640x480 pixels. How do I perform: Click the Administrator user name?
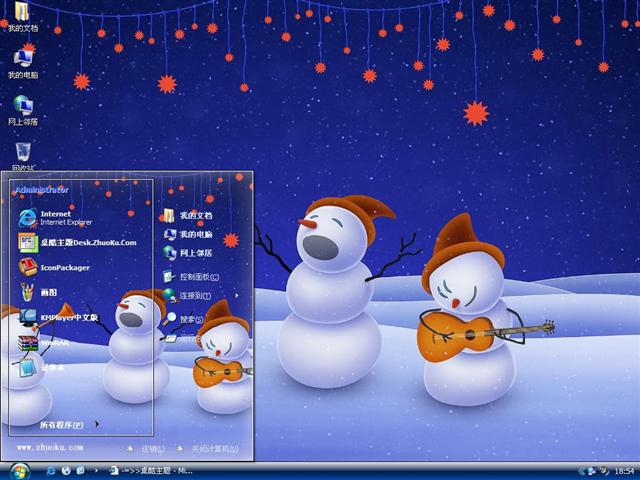tap(42, 190)
